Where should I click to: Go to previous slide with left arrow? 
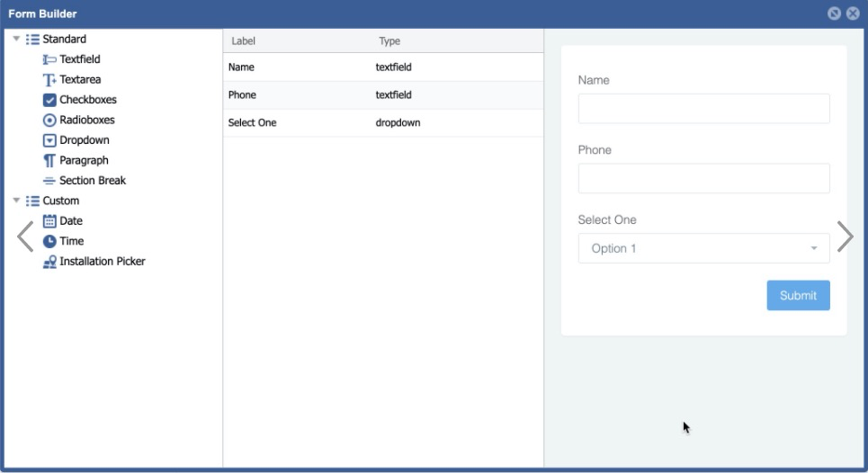tap(25, 236)
